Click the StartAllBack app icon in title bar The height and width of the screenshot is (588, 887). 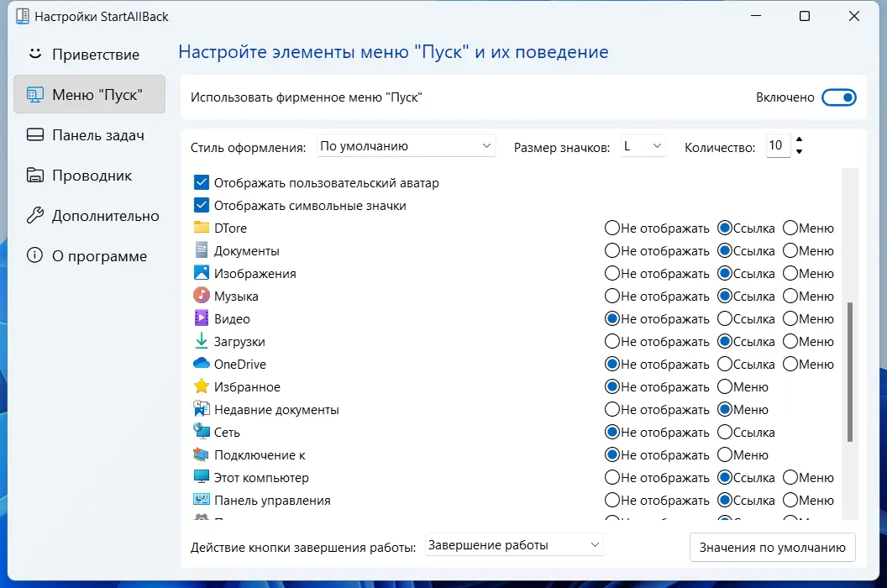point(23,16)
